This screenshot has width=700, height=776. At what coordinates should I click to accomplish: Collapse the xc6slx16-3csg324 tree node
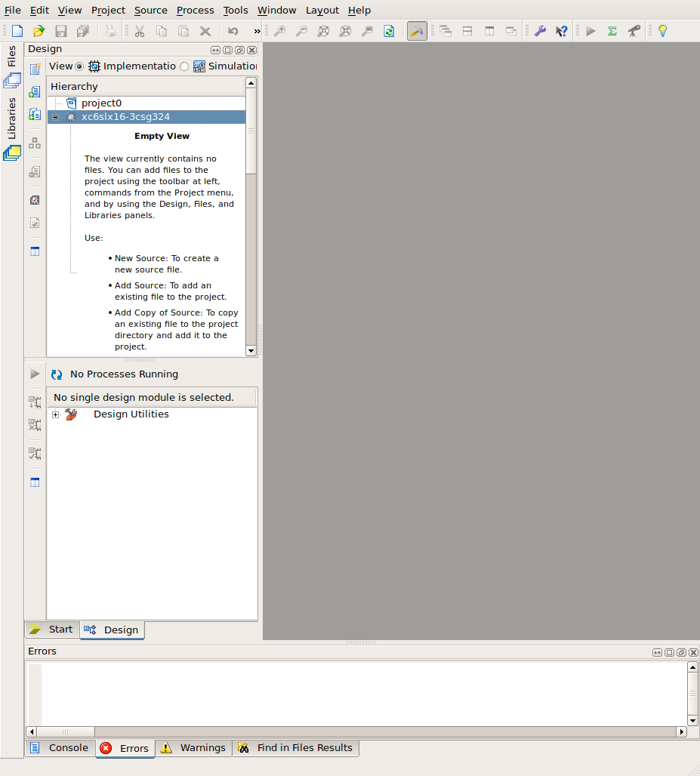coord(55,117)
